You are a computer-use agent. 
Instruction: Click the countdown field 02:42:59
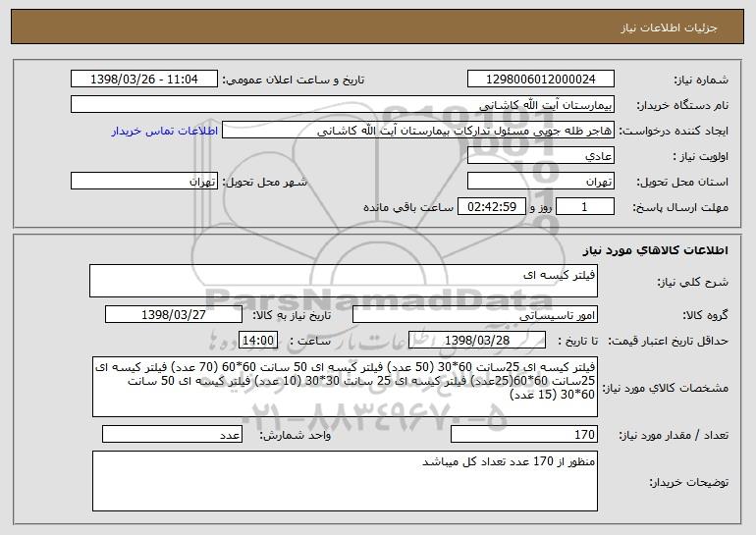point(491,206)
